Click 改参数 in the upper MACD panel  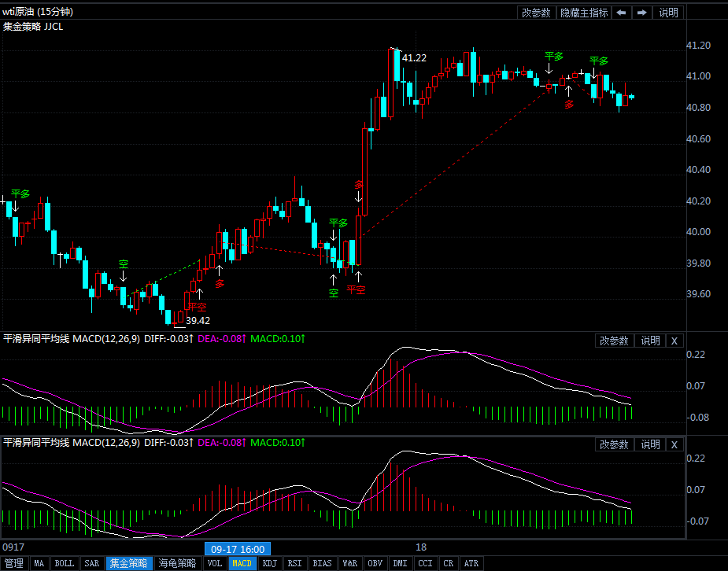click(614, 341)
